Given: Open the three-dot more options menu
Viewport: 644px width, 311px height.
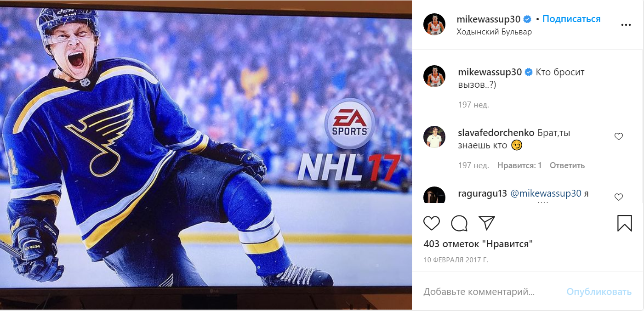Looking at the screenshot, I should [x=626, y=25].
